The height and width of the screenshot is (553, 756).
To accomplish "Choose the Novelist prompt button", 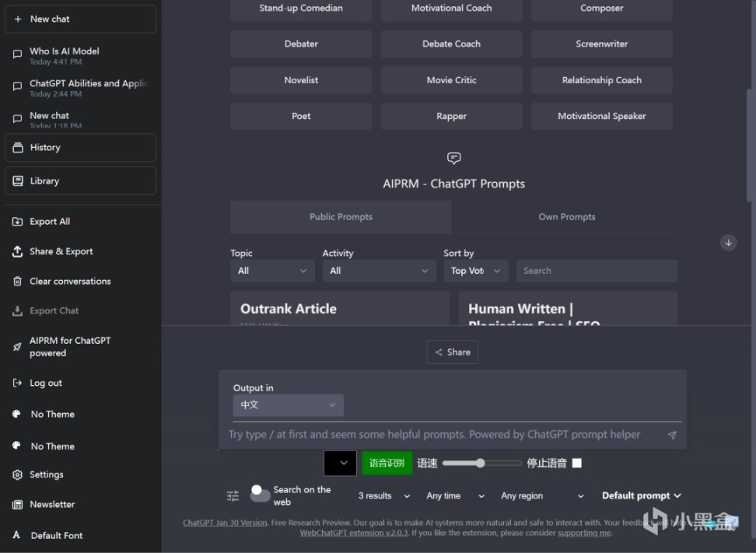I will click(x=301, y=80).
